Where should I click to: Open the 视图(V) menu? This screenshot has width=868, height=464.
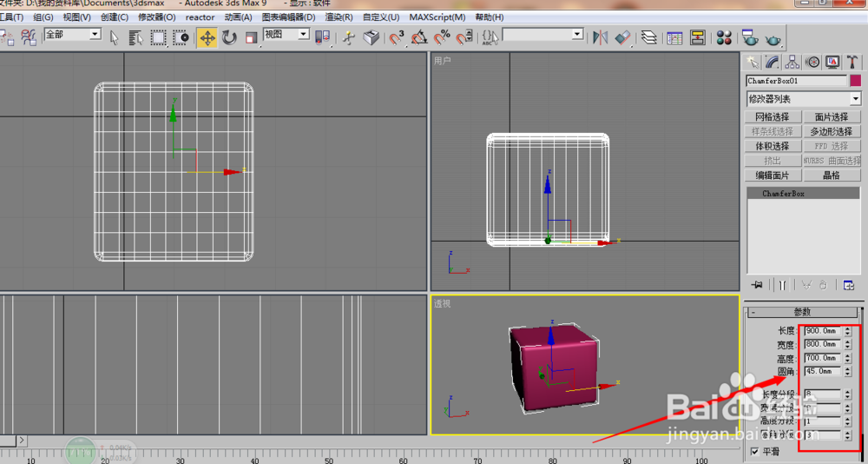(77, 17)
